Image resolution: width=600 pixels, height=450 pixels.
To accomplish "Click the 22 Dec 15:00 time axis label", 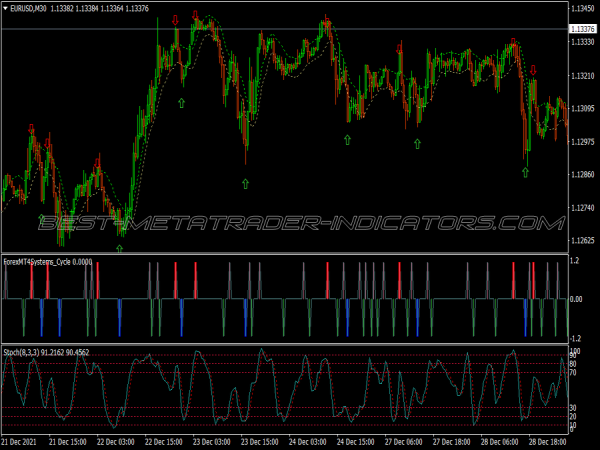I will point(163,442).
